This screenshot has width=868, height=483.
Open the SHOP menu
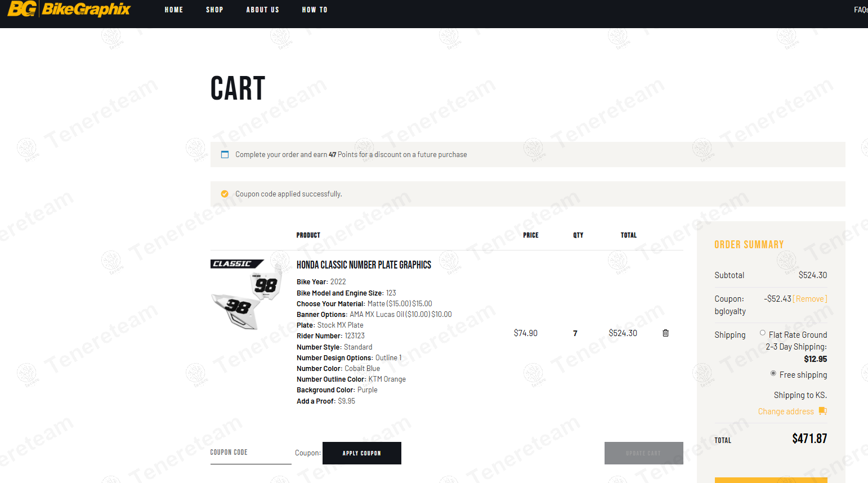pyautogui.click(x=214, y=10)
